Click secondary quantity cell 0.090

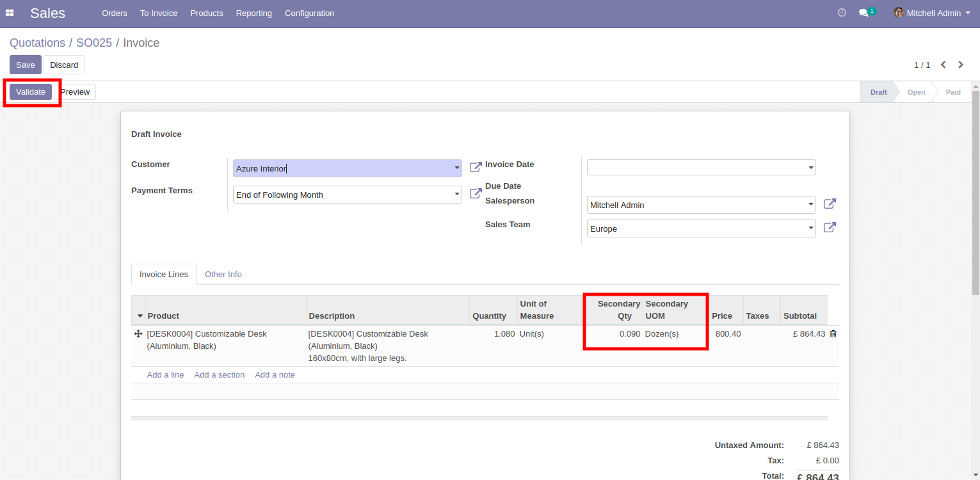[x=630, y=333]
